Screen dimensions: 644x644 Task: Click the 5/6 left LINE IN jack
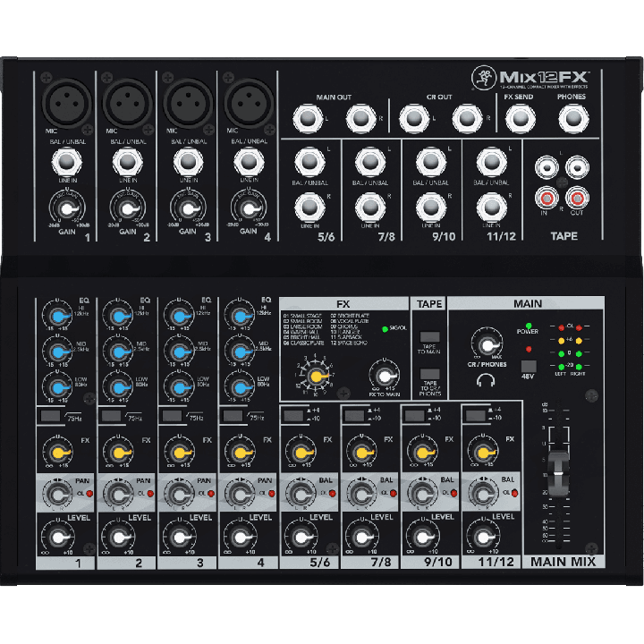pos(309,162)
